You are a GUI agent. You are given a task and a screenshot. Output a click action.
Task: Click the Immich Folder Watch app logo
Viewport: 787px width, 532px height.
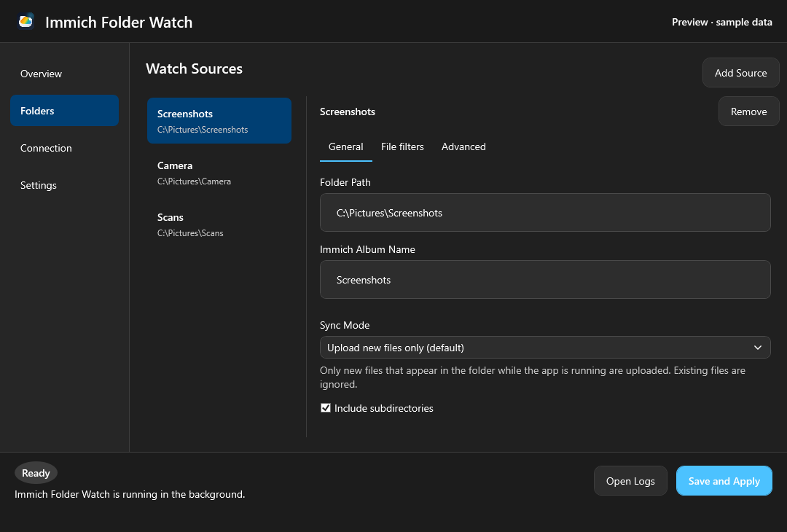click(26, 22)
